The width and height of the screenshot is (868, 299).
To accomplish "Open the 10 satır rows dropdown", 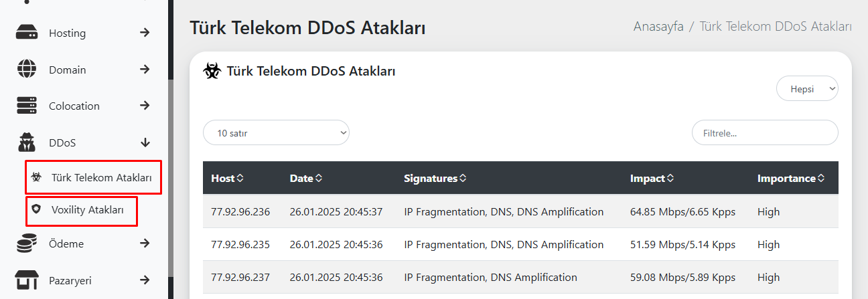I will [x=276, y=133].
